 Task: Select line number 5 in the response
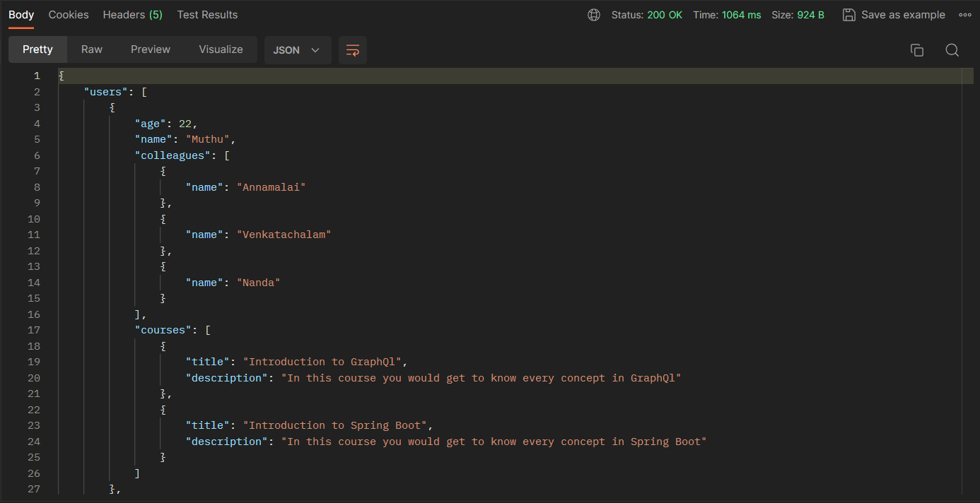(37, 139)
